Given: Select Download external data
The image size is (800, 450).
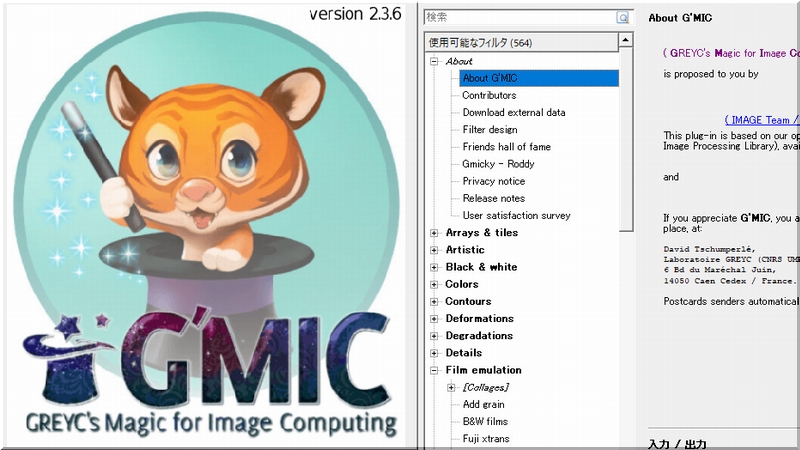Looking at the screenshot, I should (514, 112).
